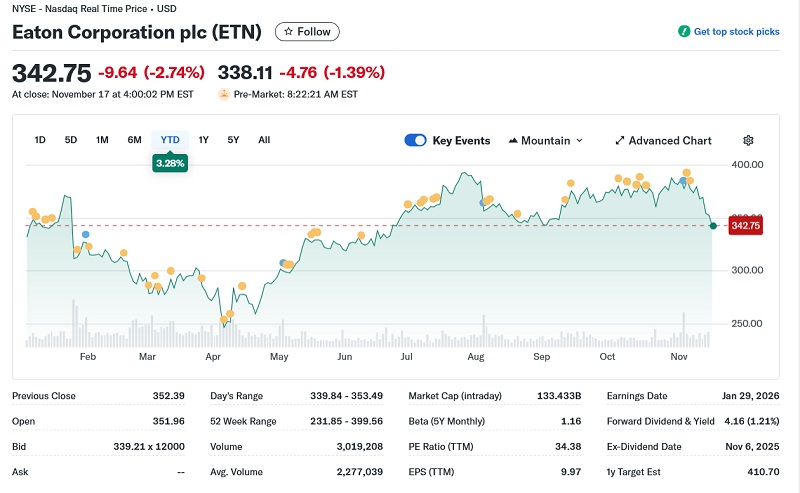Click the 1y Target Est value 410.70

click(763, 472)
